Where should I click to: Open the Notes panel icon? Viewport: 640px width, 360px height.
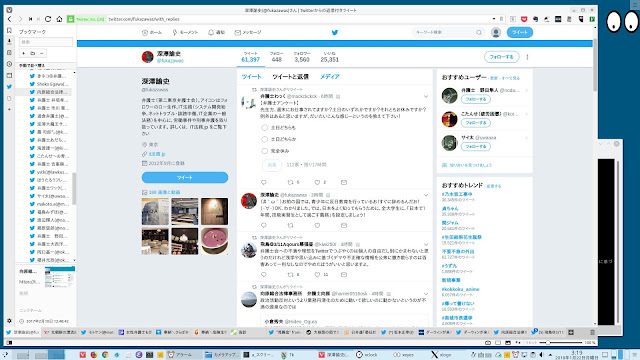pyautogui.click(x=9, y=53)
